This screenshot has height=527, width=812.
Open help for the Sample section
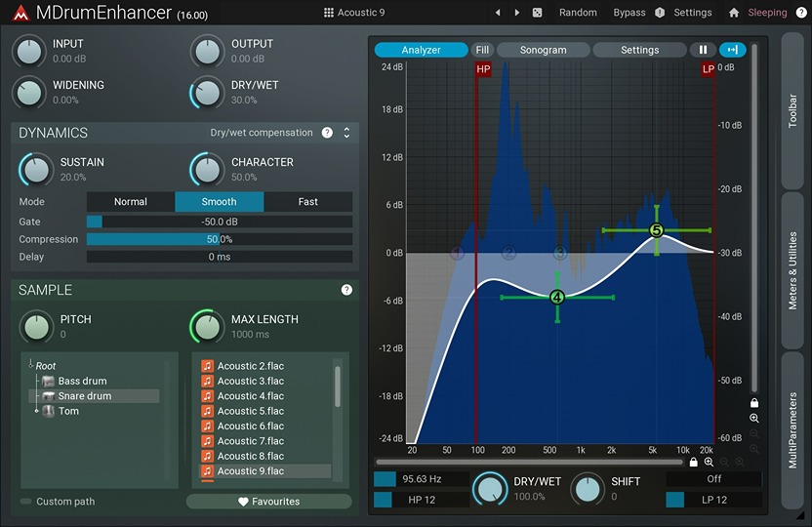pos(346,290)
